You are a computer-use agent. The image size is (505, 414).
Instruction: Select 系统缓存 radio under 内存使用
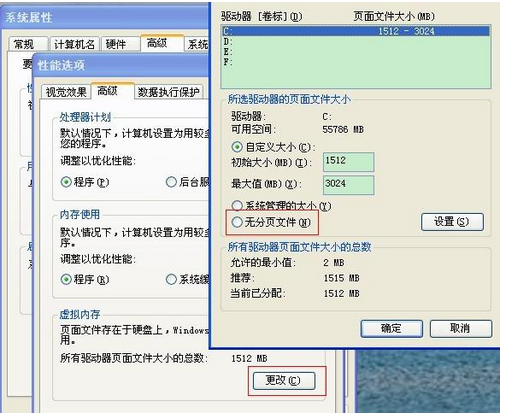(x=187, y=279)
